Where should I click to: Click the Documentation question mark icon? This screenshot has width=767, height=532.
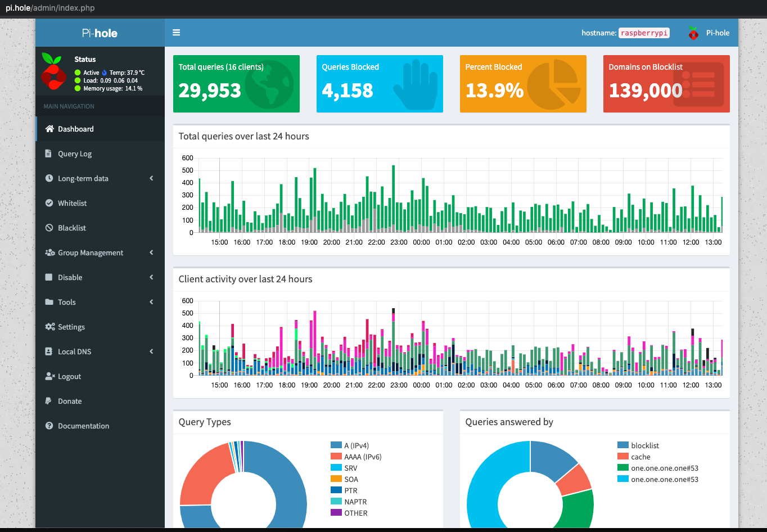click(x=49, y=426)
